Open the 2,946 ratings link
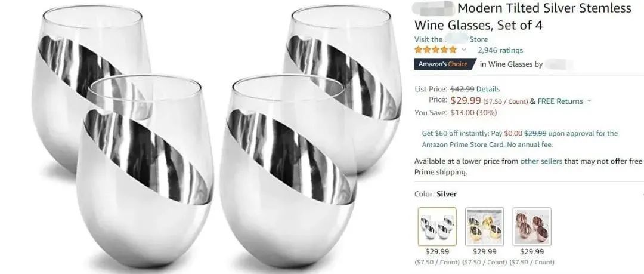The width and height of the screenshot is (644, 274). [500, 50]
